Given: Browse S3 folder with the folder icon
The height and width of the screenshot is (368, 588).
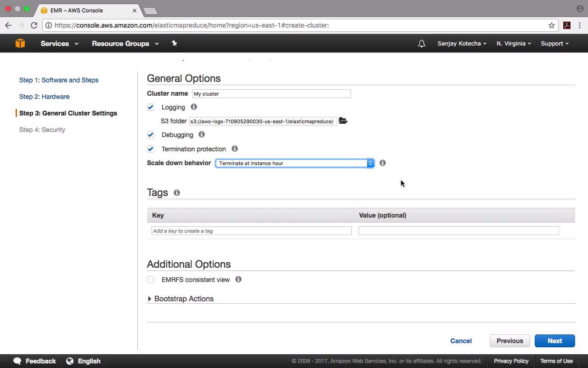Looking at the screenshot, I should pyautogui.click(x=343, y=121).
